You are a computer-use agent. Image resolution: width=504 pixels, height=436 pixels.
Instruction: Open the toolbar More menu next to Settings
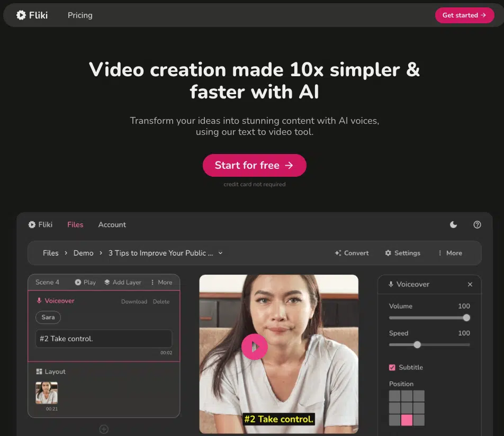coord(449,253)
